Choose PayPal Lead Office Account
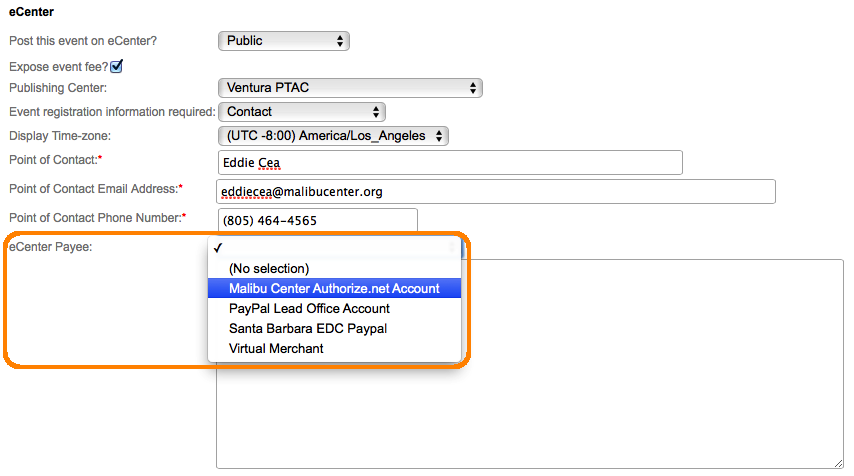 [309, 308]
